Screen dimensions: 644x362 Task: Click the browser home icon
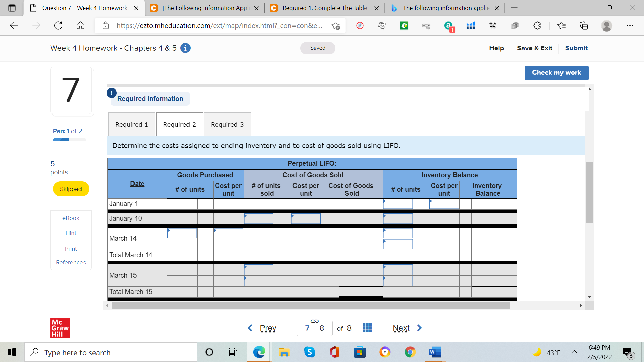pyautogui.click(x=80, y=25)
